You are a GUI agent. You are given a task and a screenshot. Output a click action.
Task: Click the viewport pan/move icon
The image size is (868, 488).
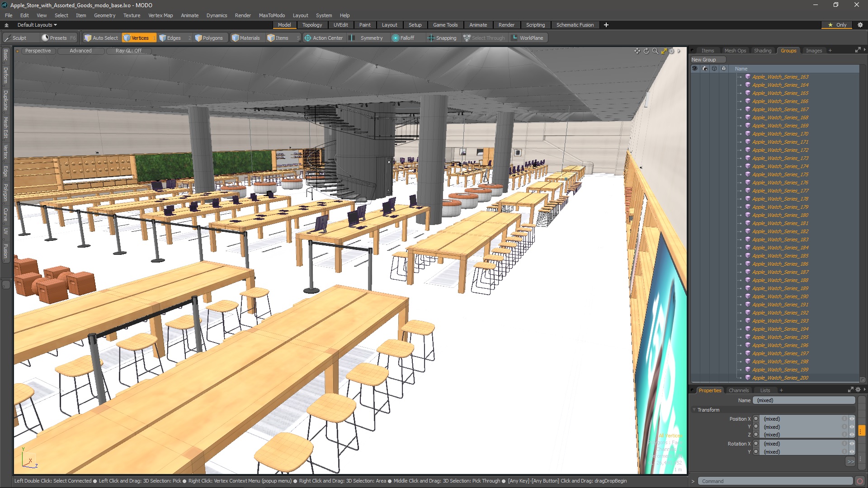637,51
